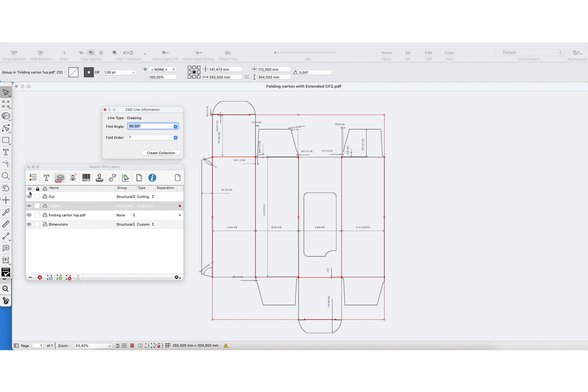Open Group dropdown for Cut layer
This screenshot has width=588, height=392.
coord(126,197)
